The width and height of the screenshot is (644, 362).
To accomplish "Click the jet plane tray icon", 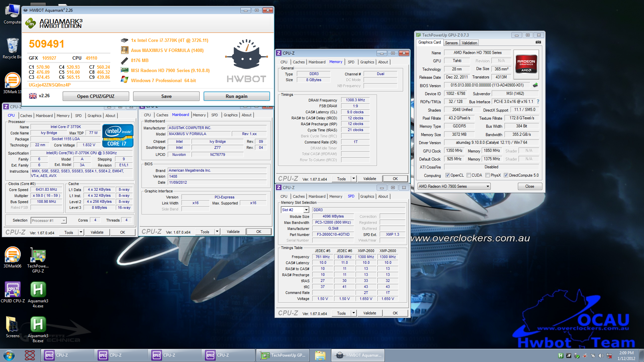I will (593, 356).
